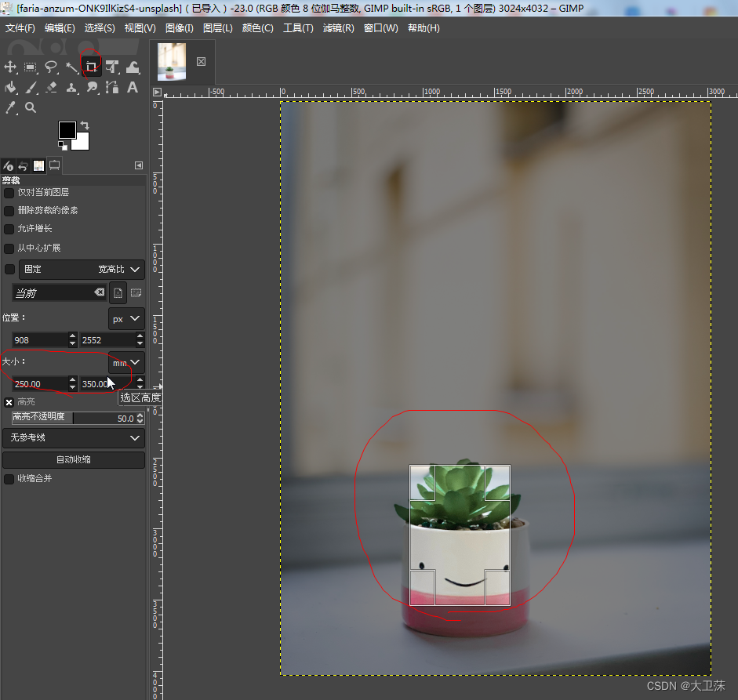Image resolution: width=738 pixels, height=700 pixels.
Task: Open the 滤镜(R) menu
Action: (x=338, y=28)
